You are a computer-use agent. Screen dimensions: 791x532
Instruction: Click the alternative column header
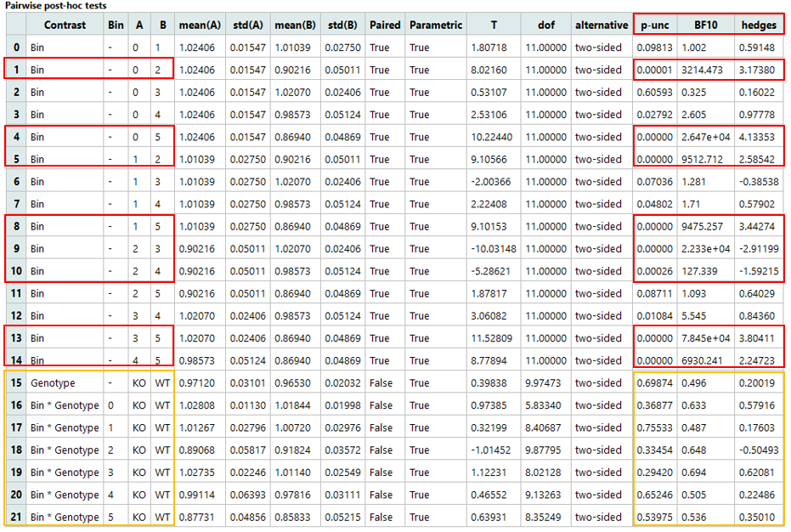coord(602,25)
